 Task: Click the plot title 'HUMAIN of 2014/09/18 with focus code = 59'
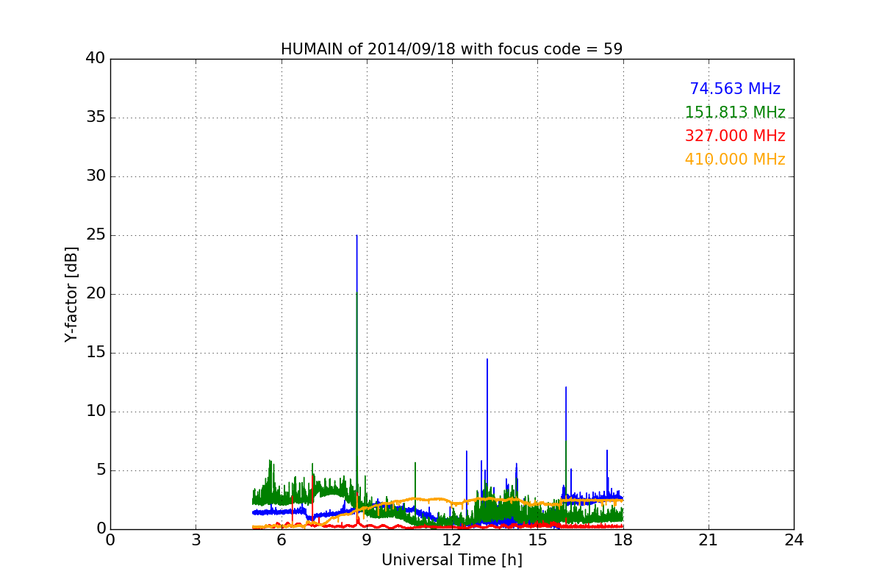(x=451, y=49)
